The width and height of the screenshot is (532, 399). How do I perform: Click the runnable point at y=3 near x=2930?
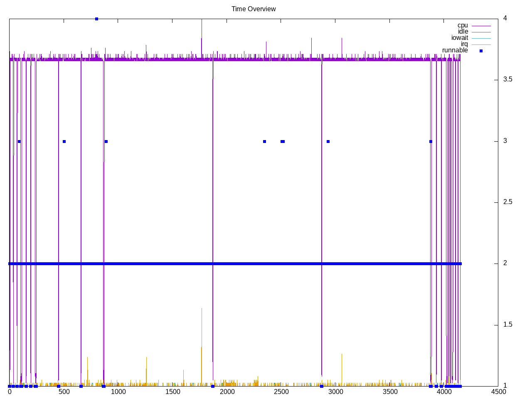328,141
